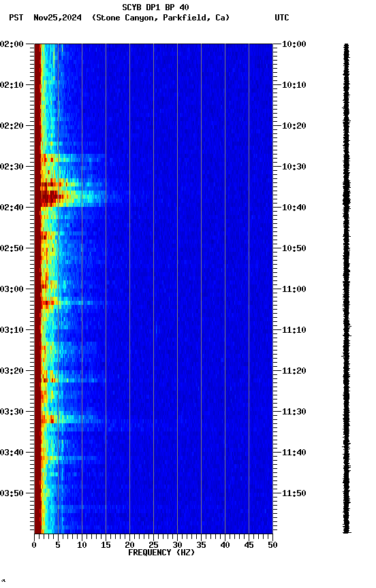Click the UTC time label '10:30'
376x588 pixels.
(294, 167)
